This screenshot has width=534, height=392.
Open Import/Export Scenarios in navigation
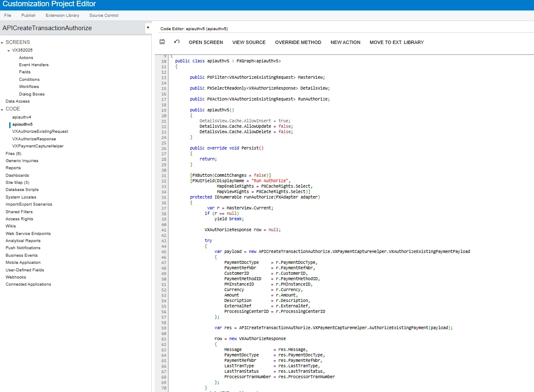click(x=29, y=204)
